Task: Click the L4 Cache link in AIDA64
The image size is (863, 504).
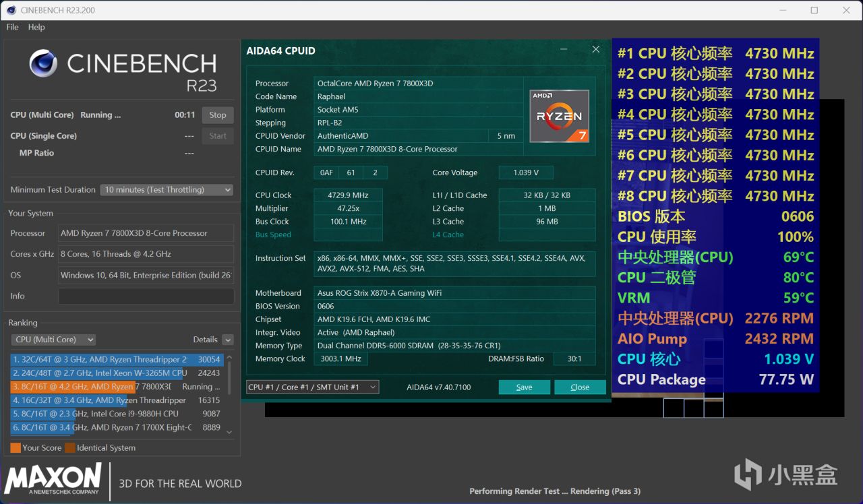Action: click(x=448, y=235)
